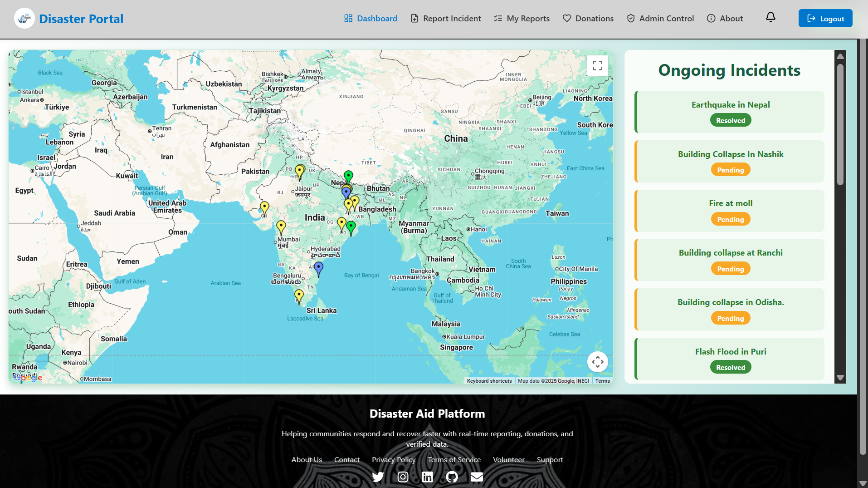Open Flash Flood in Puri incident
This screenshot has height=488, width=868.
click(730, 359)
